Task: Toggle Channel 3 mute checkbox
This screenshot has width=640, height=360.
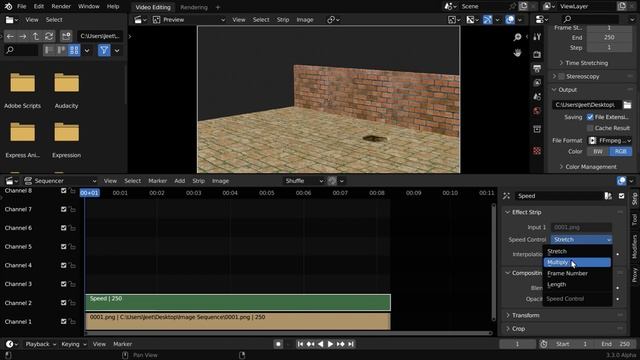Action: coord(64,284)
